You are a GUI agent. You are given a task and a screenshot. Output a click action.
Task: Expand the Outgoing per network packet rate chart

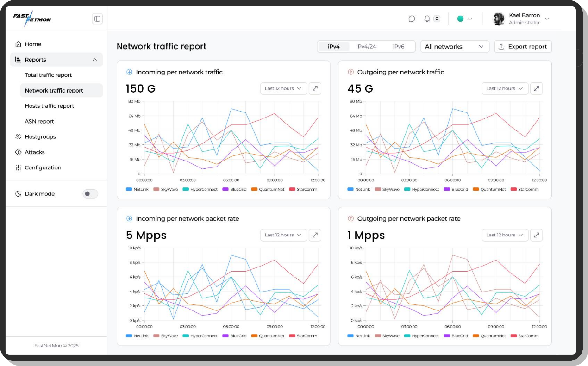536,235
